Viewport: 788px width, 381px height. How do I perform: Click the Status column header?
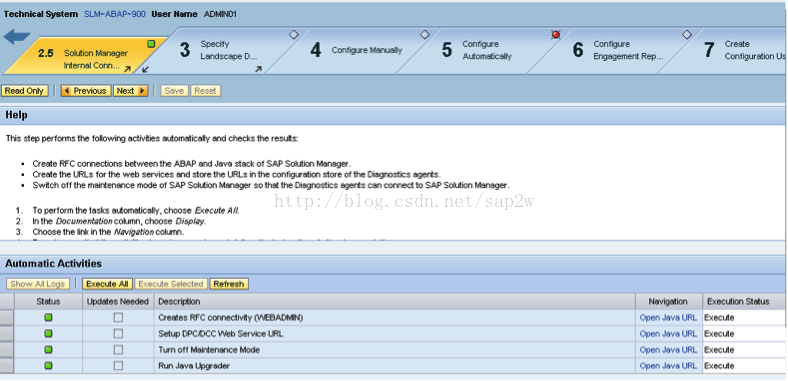click(x=48, y=302)
